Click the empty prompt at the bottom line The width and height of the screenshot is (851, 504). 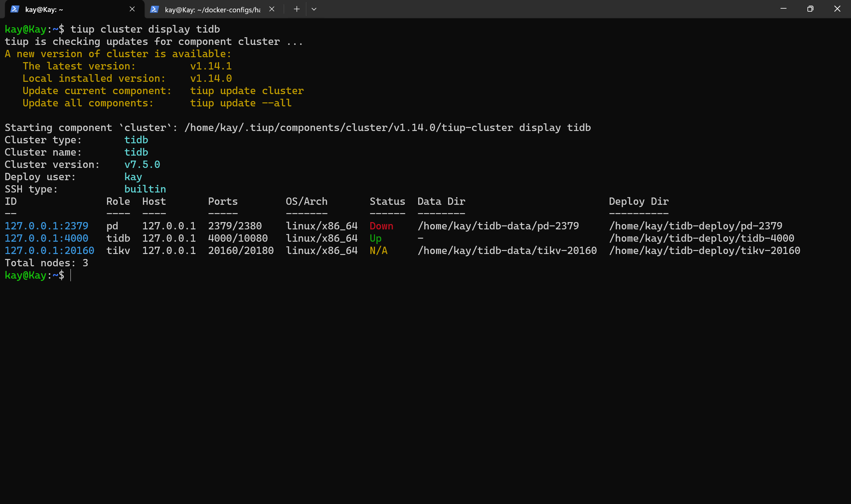(38, 275)
